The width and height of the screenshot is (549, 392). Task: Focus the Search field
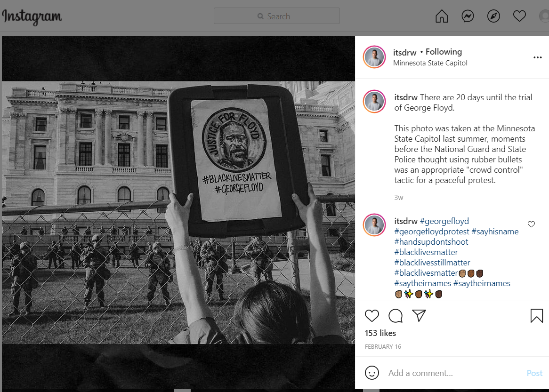pos(277,16)
